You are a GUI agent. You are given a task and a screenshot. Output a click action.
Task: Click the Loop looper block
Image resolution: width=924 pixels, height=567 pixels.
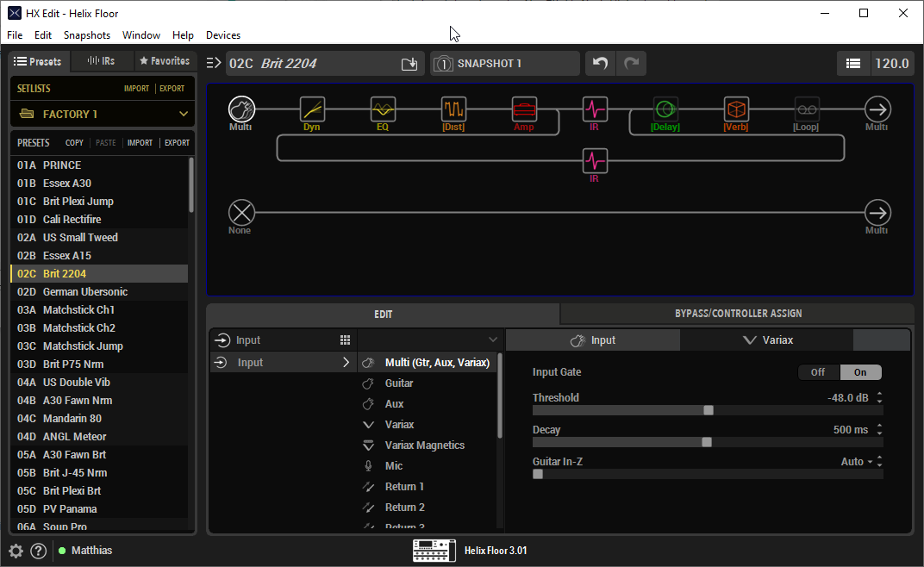(x=807, y=109)
